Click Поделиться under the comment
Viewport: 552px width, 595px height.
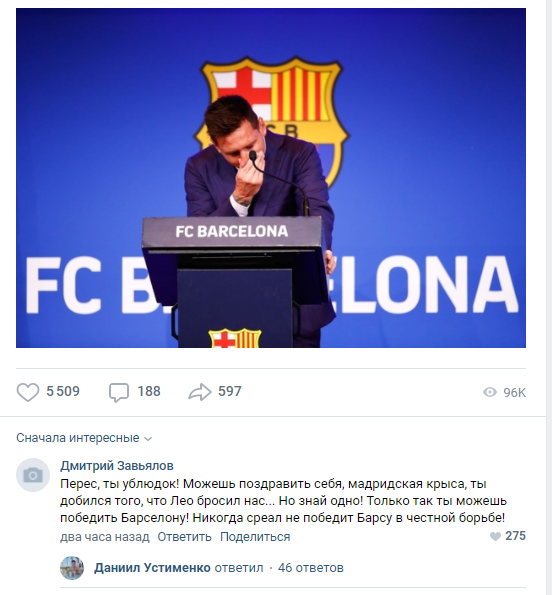pyautogui.click(x=255, y=537)
